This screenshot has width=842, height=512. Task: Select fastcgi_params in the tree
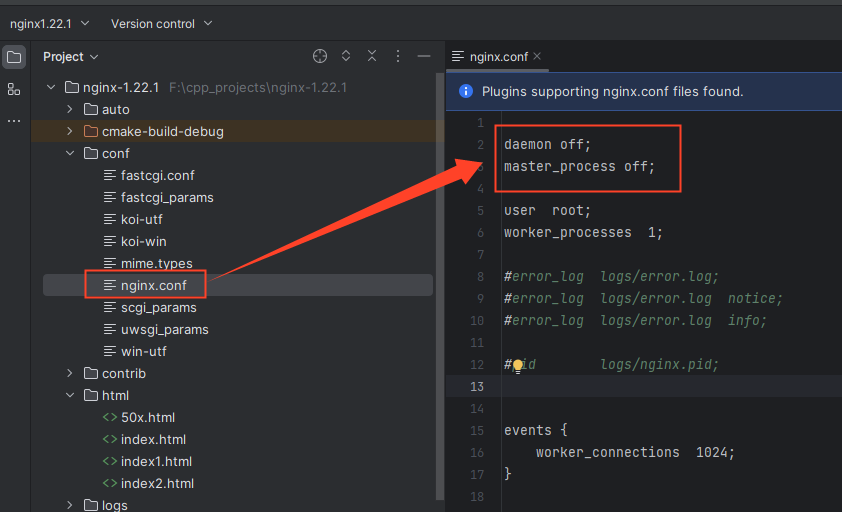tap(167, 197)
